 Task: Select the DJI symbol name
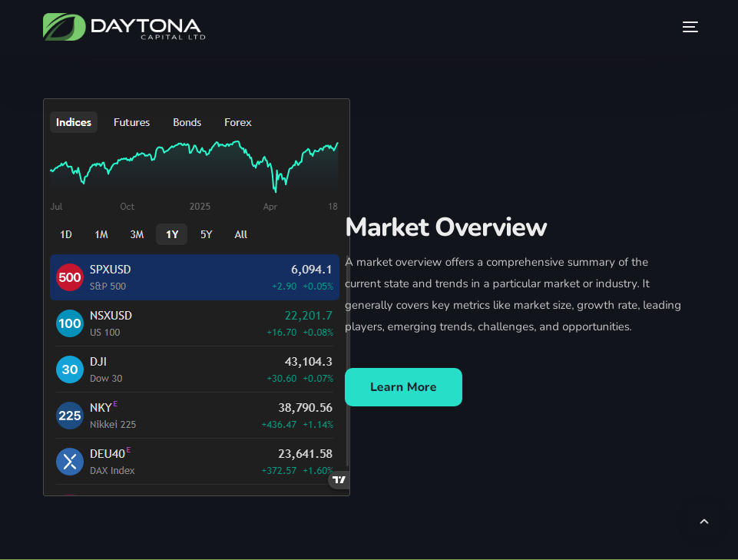click(x=98, y=362)
